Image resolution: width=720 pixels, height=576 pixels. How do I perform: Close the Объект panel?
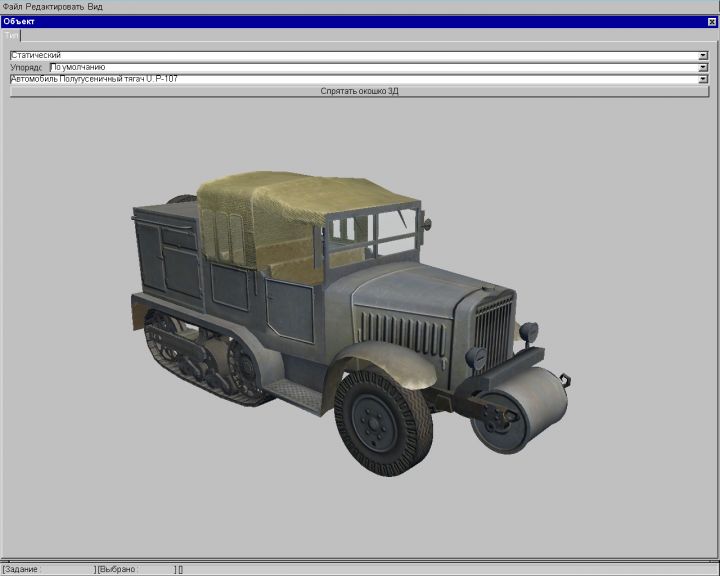[x=712, y=21]
